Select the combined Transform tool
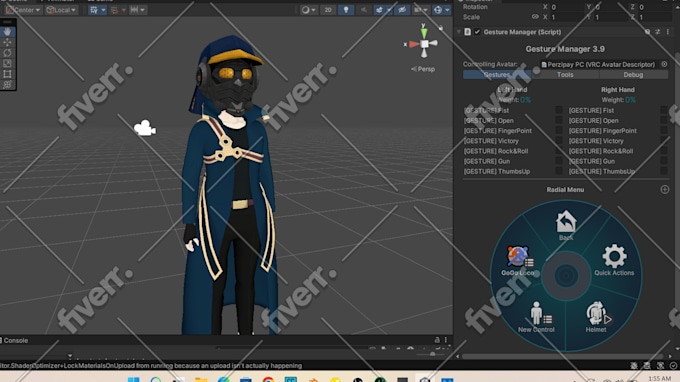This screenshot has width=680, height=382. (7, 85)
